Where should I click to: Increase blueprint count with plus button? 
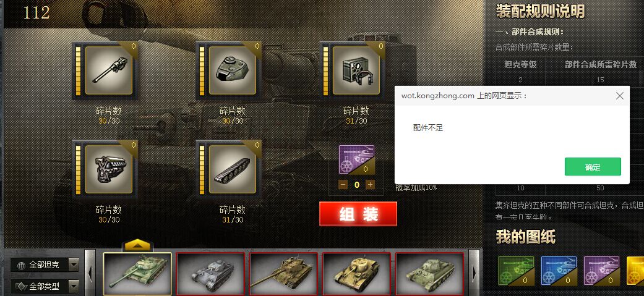click(370, 185)
